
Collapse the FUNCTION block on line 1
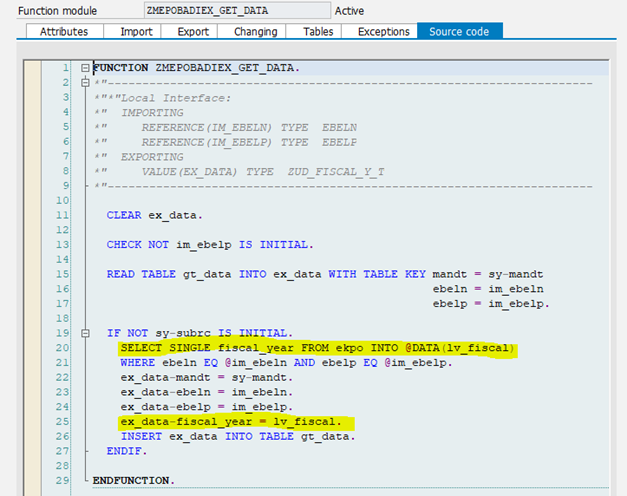[x=85, y=68]
